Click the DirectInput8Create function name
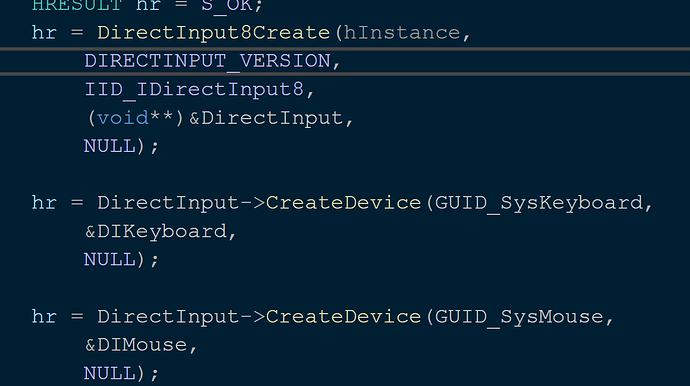The image size is (690, 386). (x=213, y=33)
